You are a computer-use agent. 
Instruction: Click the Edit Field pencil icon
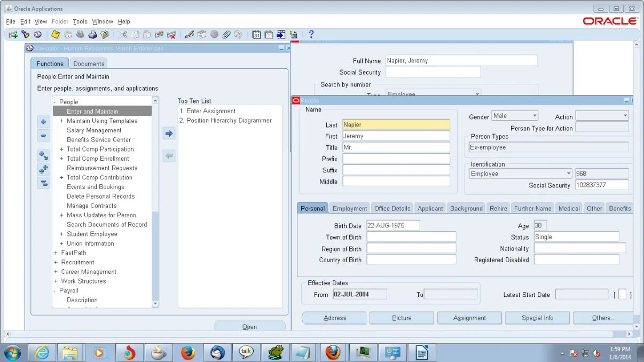coord(190,35)
